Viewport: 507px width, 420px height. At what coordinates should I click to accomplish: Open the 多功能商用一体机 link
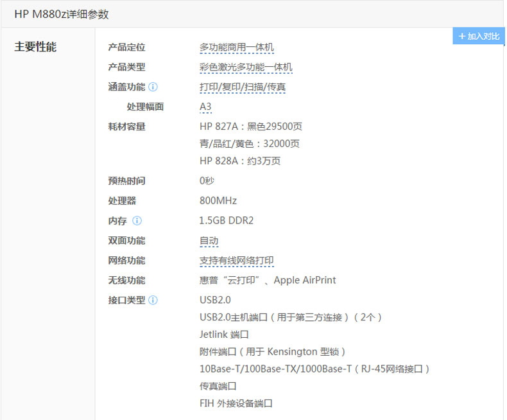click(236, 48)
